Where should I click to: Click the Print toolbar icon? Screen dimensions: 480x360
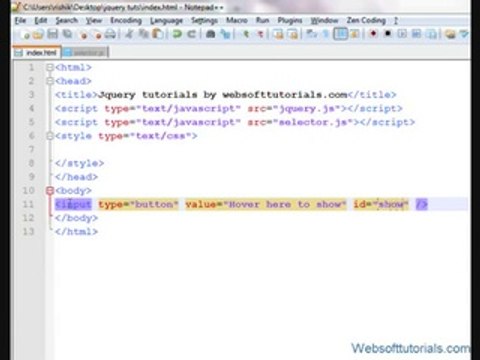(111, 34)
